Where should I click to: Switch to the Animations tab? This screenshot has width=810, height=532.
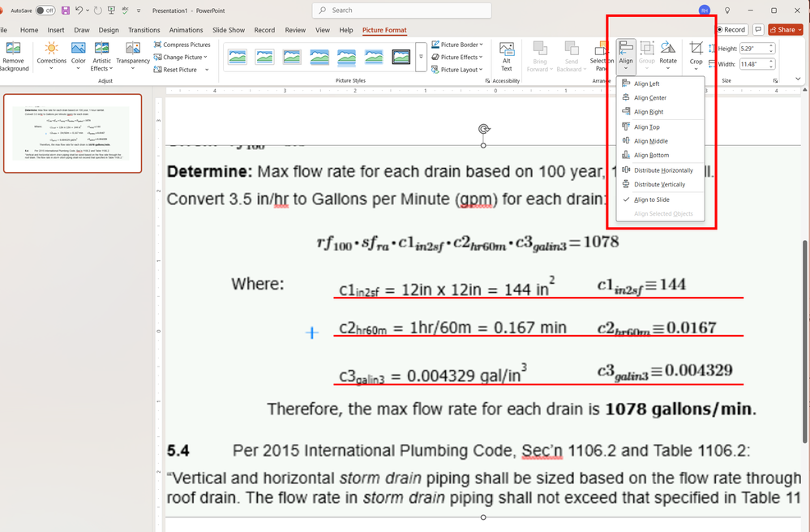click(x=186, y=30)
